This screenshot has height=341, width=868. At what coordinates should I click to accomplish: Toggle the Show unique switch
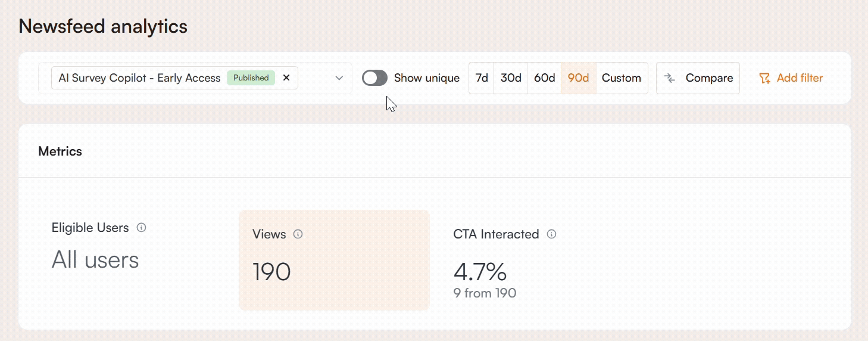[x=374, y=78]
